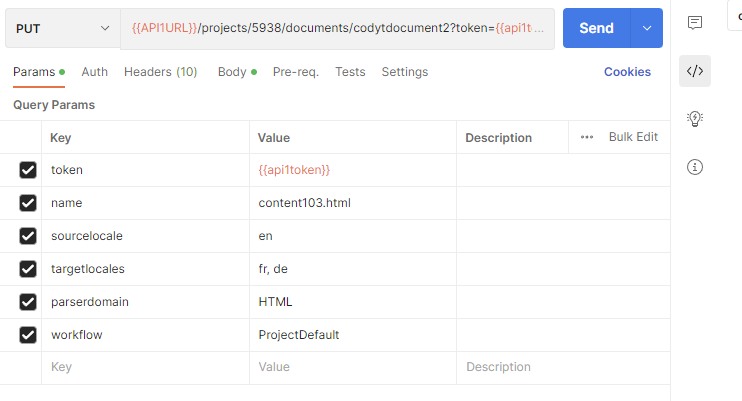Toggle the workflow parameter checkbox
742x401 pixels.
tap(28, 335)
